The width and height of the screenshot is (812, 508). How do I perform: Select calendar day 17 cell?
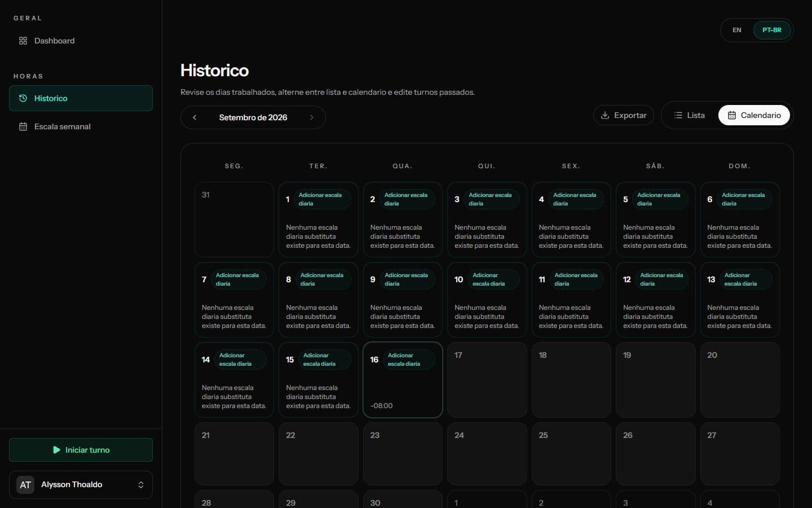tap(487, 380)
